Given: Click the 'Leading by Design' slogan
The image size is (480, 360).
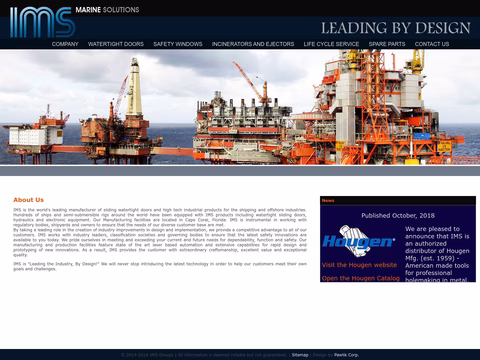Looking at the screenshot, I should [x=396, y=28].
